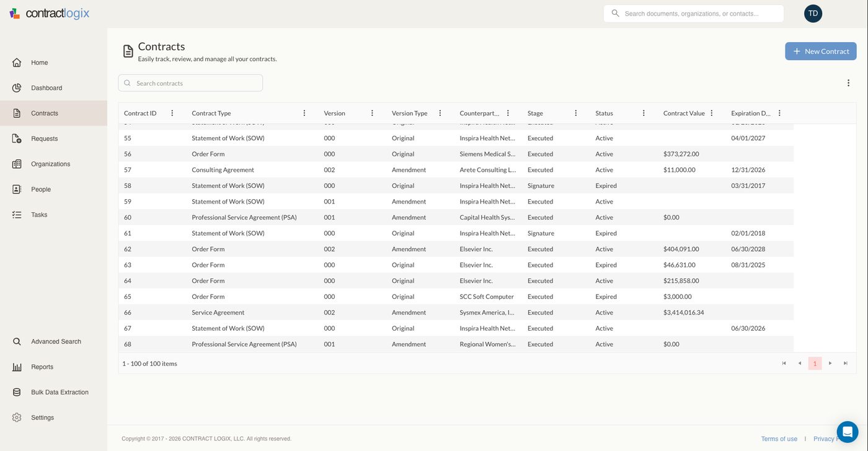
Task: Click expiration date 03/31/2017
Action: (748, 185)
